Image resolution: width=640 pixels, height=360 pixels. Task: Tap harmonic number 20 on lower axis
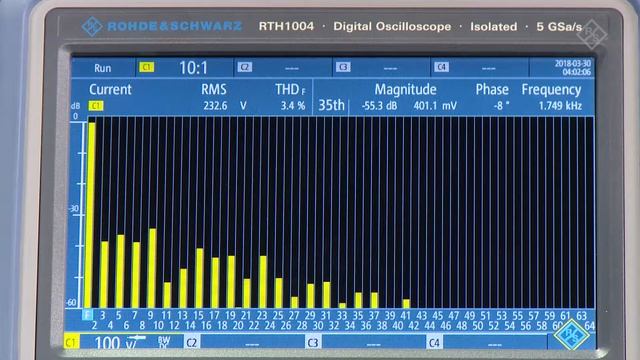[x=238, y=326]
